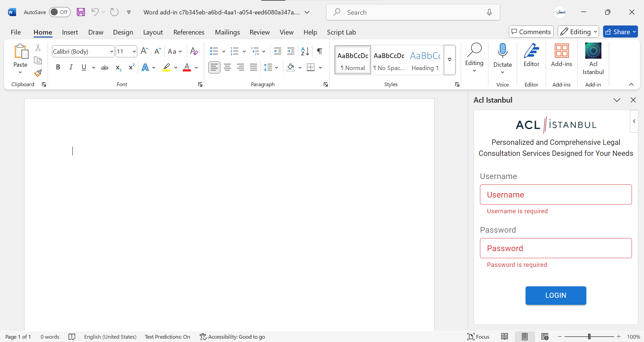The width and height of the screenshot is (644, 342).
Task: Open the Editing mode dropdown
Action: [x=578, y=32]
